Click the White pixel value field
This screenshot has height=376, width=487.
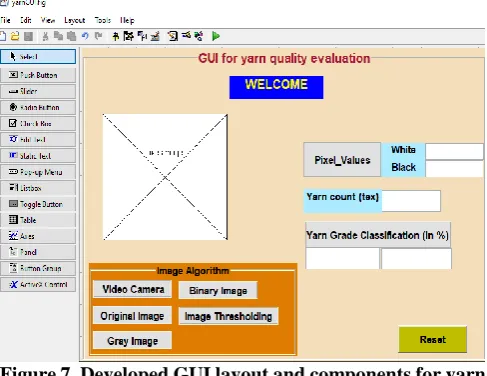point(455,152)
